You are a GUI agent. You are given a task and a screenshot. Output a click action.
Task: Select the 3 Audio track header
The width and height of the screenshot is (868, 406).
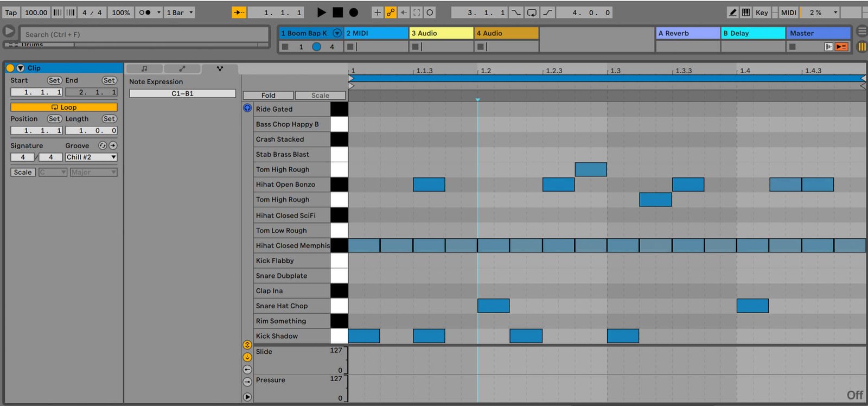441,33
